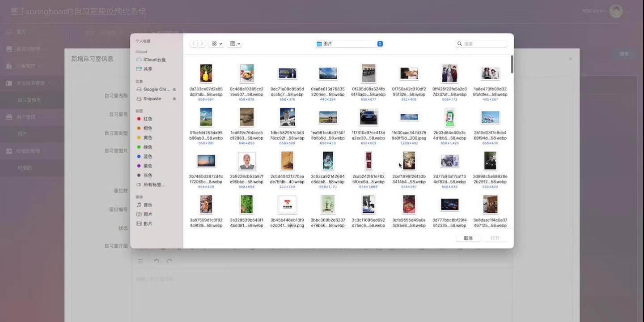Select image 01bcfdd253da95 thumbnail

pos(206,117)
